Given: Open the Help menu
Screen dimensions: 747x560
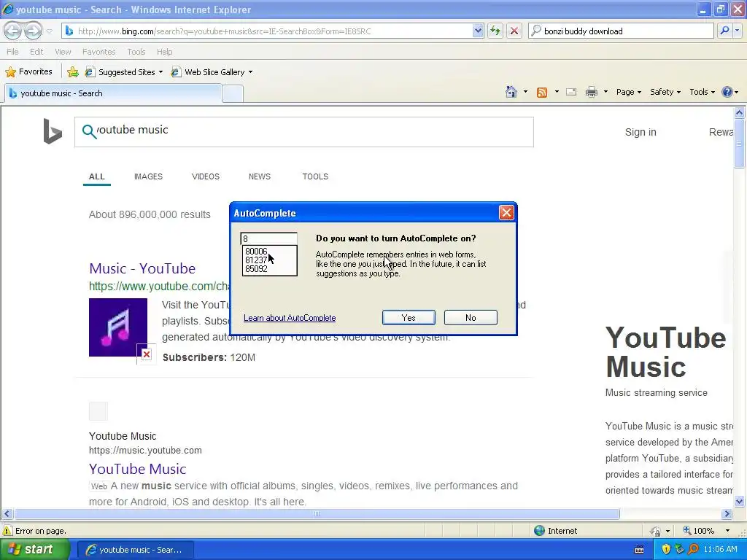Looking at the screenshot, I should pos(164,52).
